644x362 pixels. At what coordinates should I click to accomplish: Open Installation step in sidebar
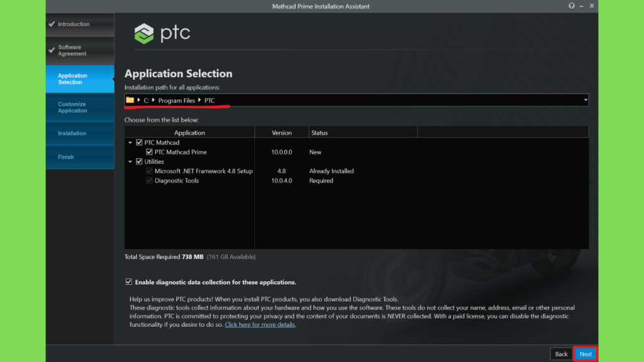pos(80,133)
